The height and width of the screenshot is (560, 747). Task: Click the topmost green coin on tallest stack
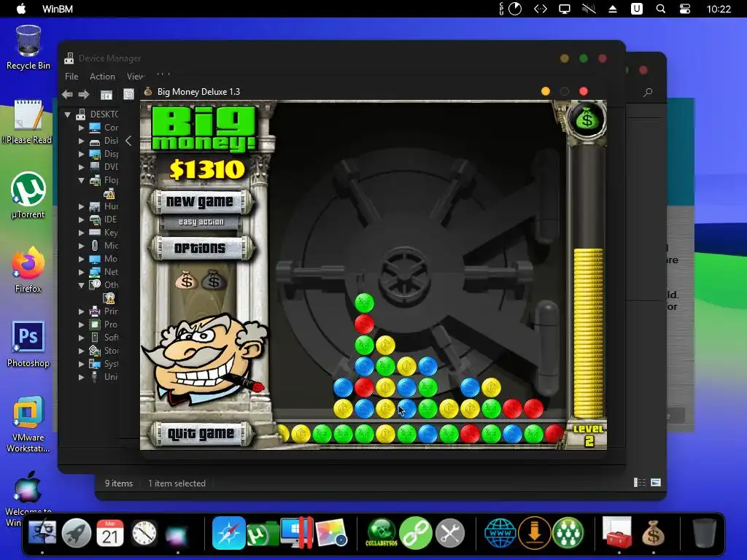pos(365,303)
